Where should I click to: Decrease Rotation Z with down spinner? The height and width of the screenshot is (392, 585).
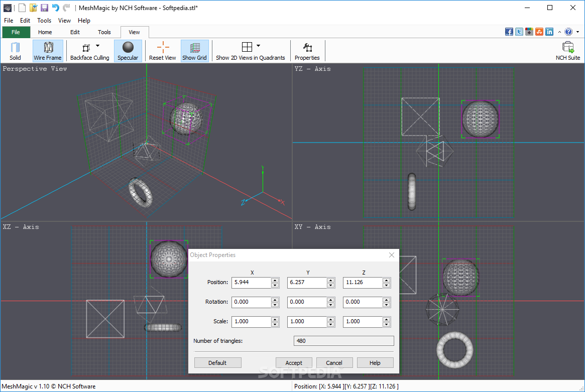click(x=387, y=305)
